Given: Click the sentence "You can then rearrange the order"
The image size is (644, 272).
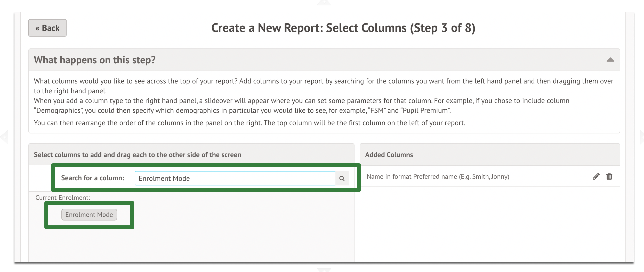Looking at the screenshot, I should [249, 123].
